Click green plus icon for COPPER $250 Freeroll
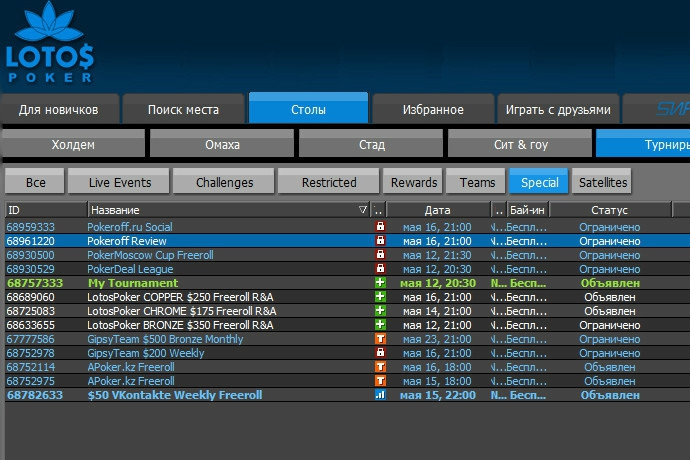The height and width of the screenshot is (460, 690). tap(380, 297)
